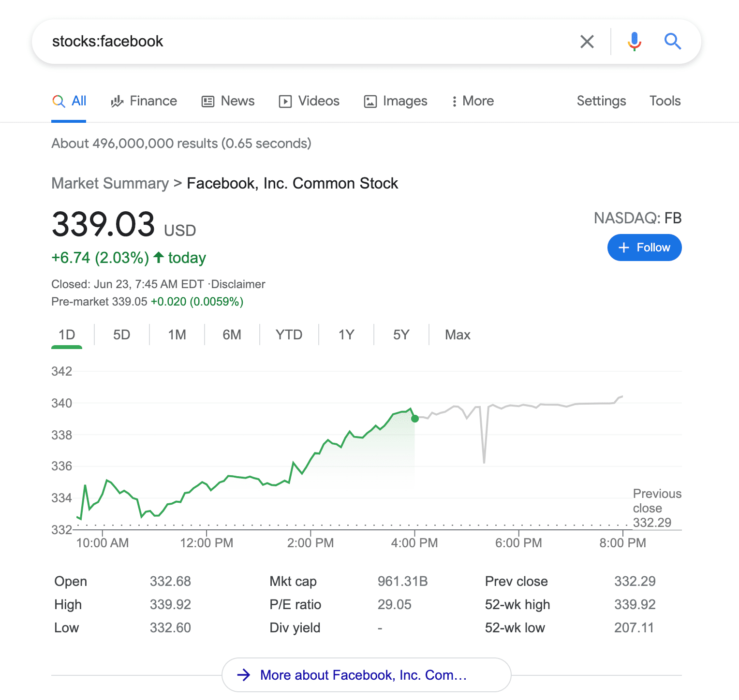Switch chart view to YTD
739x700 pixels.
pyautogui.click(x=289, y=334)
